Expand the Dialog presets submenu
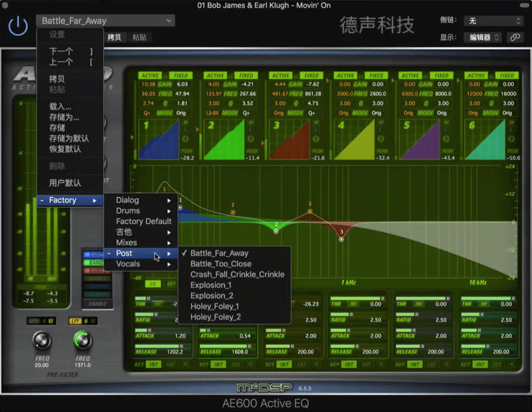The image size is (532, 412). (x=141, y=200)
